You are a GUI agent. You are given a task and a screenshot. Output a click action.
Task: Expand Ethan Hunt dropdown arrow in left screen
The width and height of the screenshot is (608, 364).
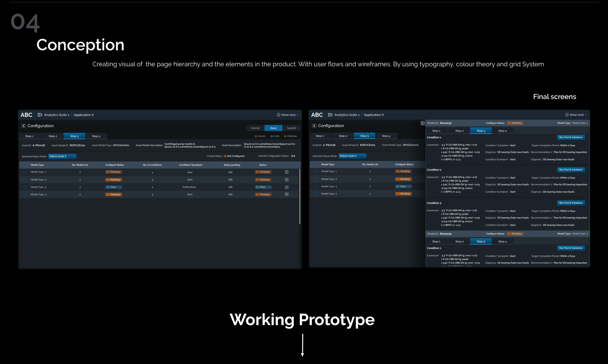298,115
